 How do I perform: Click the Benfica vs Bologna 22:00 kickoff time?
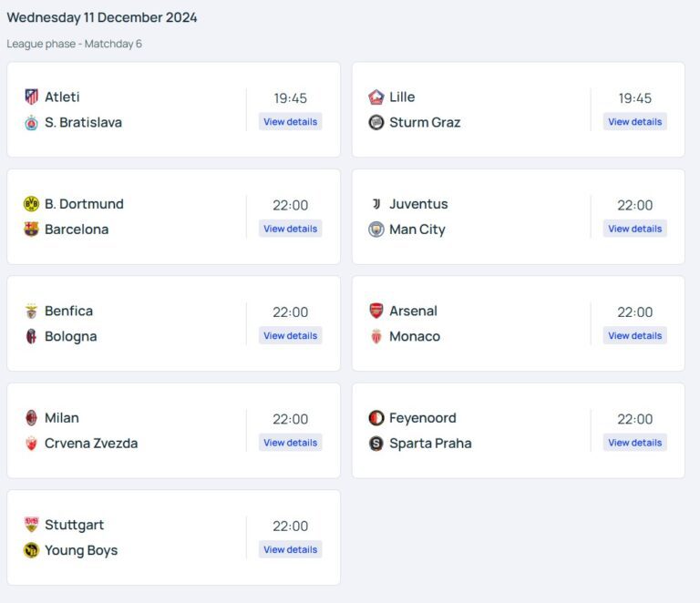pos(291,312)
